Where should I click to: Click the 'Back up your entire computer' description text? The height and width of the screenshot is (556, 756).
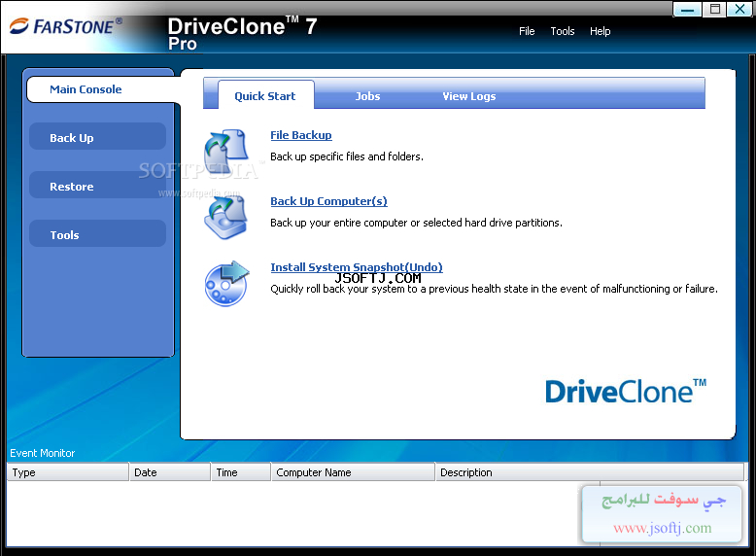point(416,223)
